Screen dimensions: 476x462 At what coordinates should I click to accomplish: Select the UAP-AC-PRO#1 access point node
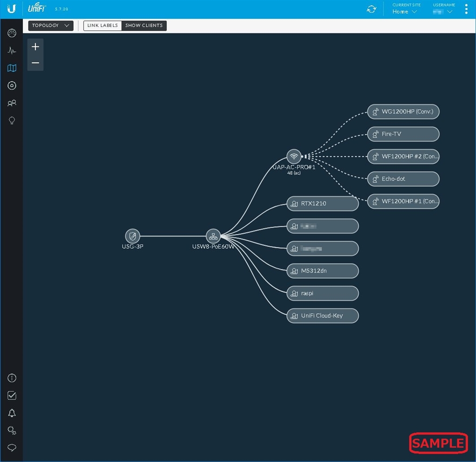(294, 157)
